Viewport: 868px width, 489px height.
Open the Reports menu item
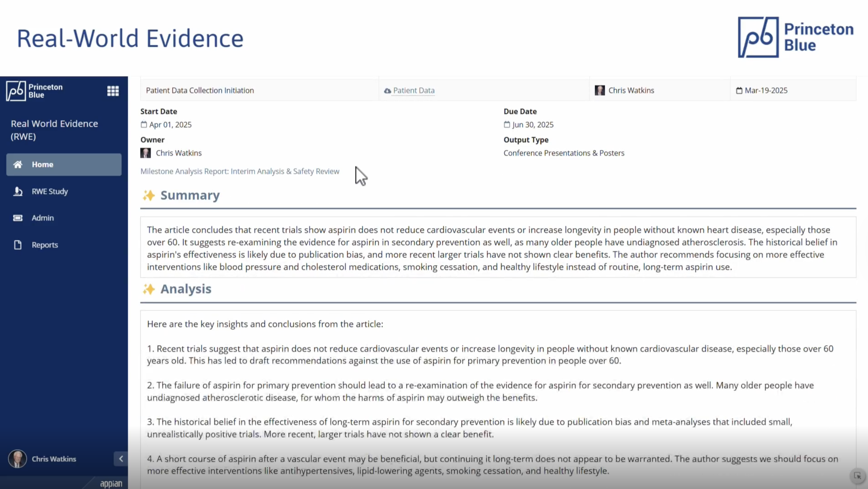tap(45, 245)
